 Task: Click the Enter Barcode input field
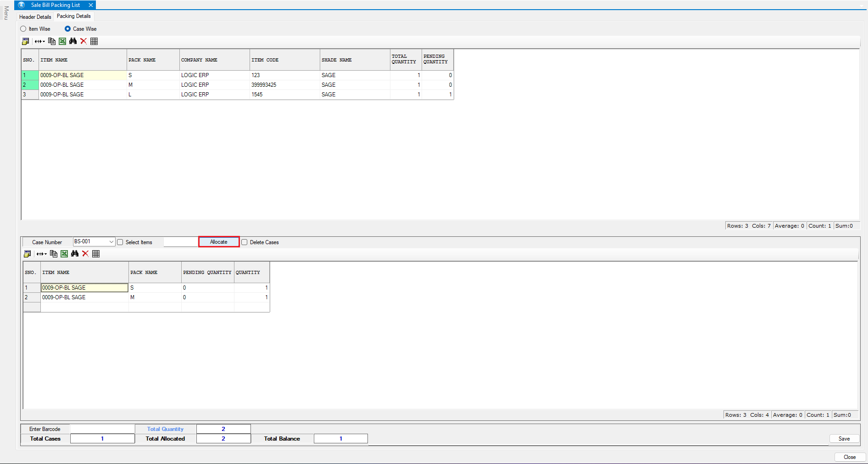coord(102,429)
